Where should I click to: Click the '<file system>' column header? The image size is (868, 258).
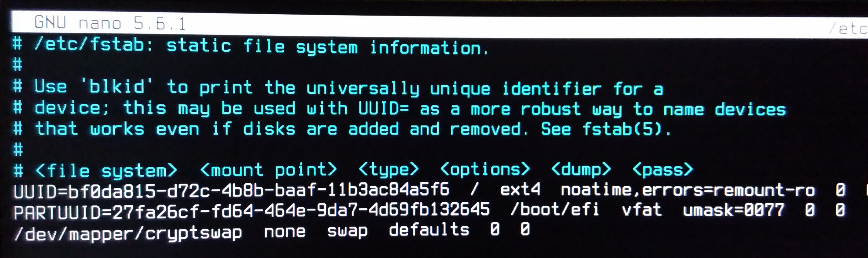click(x=106, y=170)
